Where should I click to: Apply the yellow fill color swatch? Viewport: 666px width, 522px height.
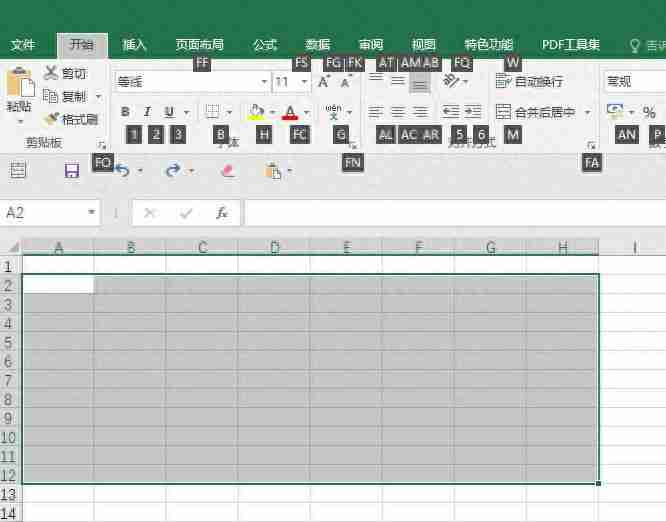click(x=257, y=112)
